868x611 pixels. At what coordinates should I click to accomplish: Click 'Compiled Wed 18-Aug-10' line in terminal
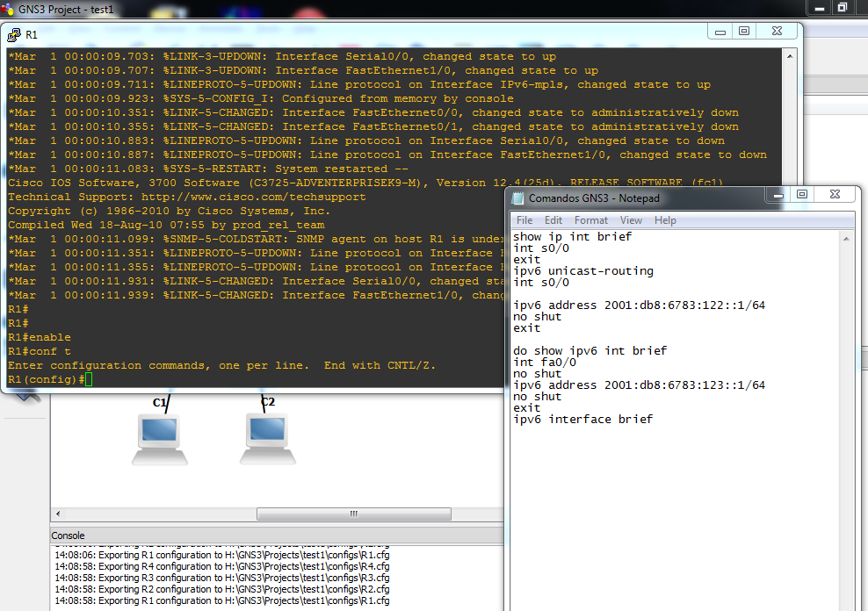point(166,225)
